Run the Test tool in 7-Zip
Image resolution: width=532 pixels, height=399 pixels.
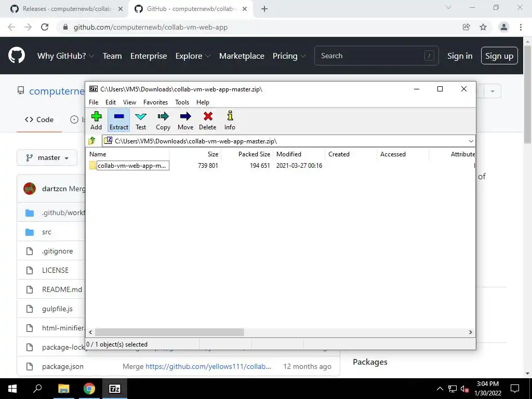click(x=141, y=121)
